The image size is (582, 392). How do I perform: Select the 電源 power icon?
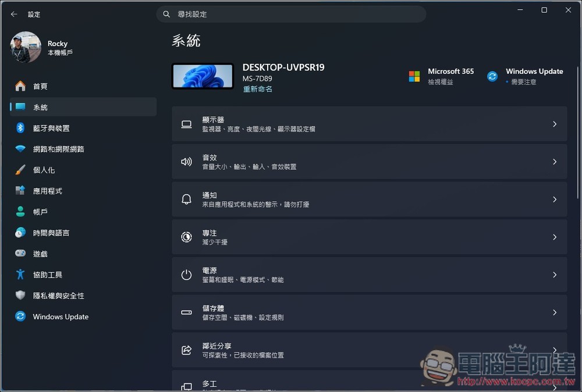(x=186, y=275)
